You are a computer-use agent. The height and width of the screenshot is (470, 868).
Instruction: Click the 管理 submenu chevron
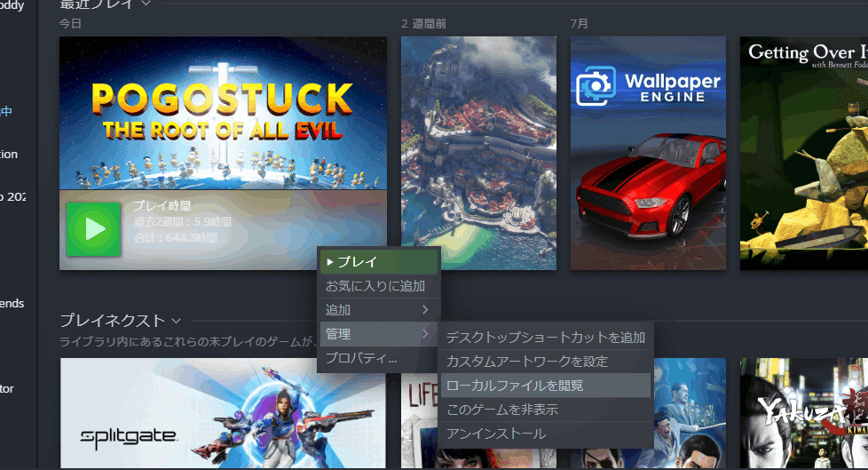point(425,334)
